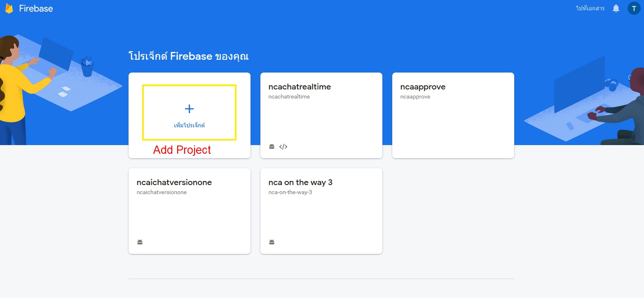Viewport: 644px width, 298px height.
Task: Click the Firebase flame logo
Action: pyautogui.click(x=9, y=8)
